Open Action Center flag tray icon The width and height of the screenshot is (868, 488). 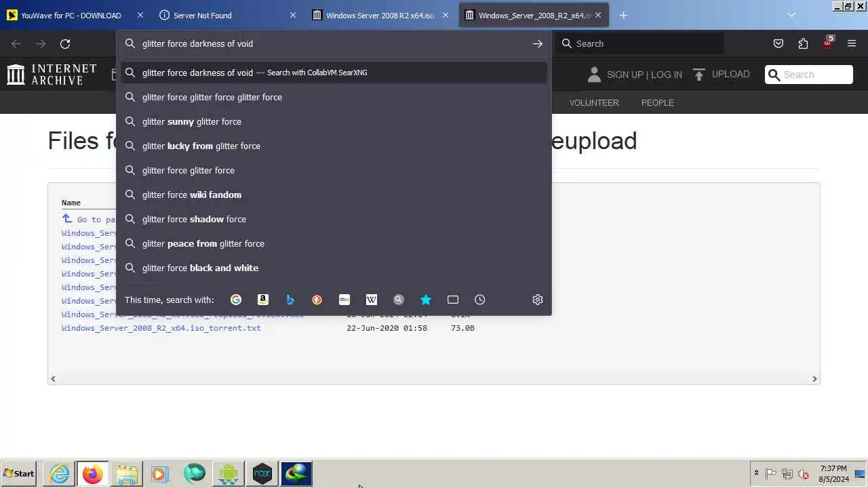point(771,474)
